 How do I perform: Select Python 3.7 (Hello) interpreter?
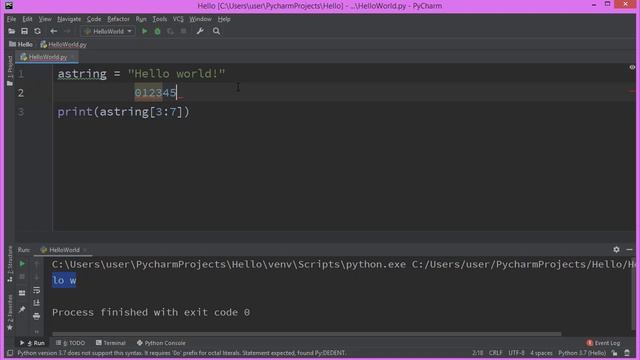point(582,353)
